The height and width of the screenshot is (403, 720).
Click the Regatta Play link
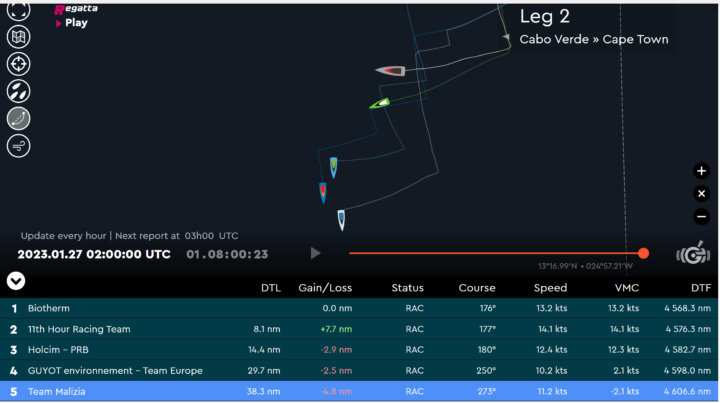pyautogui.click(x=75, y=16)
